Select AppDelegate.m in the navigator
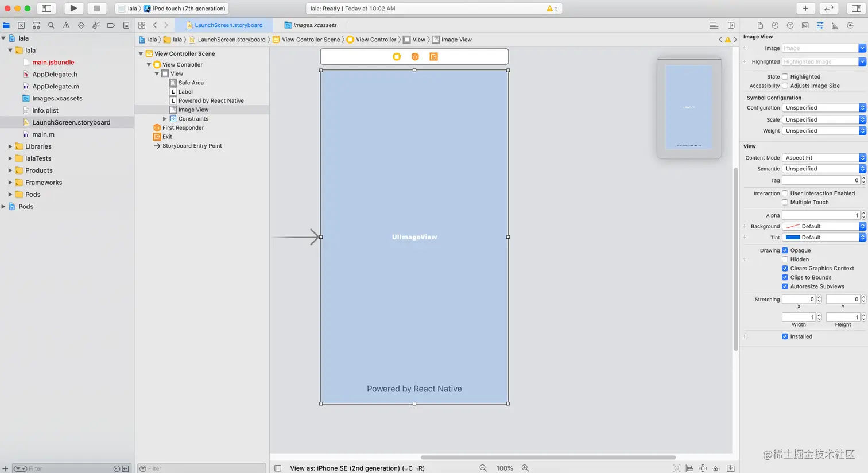This screenshot has width=868, height=473. [x=56, y=87]
